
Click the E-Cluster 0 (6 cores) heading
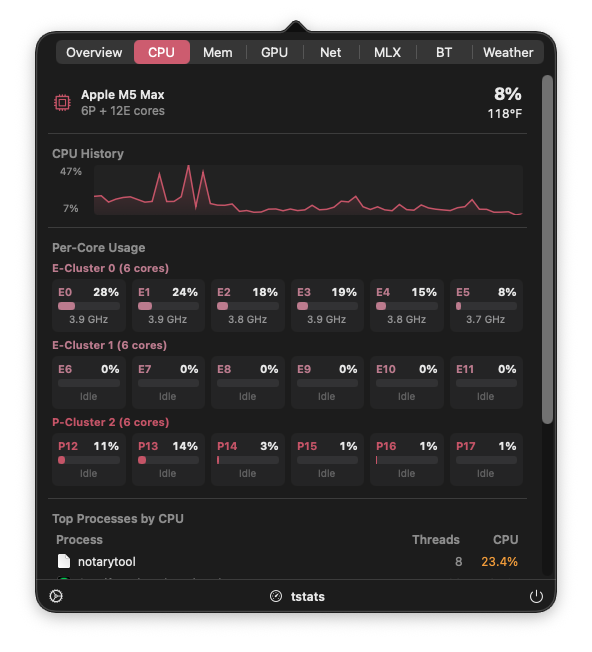pos(111,268)
